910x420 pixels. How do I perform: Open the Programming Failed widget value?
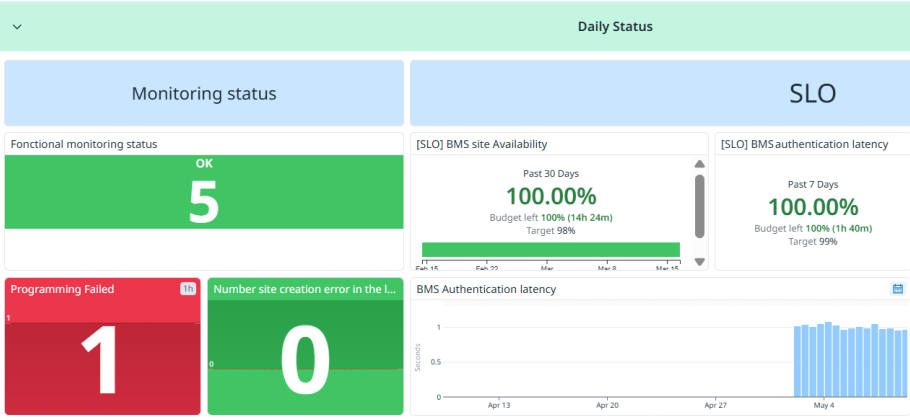click(103, 357)
